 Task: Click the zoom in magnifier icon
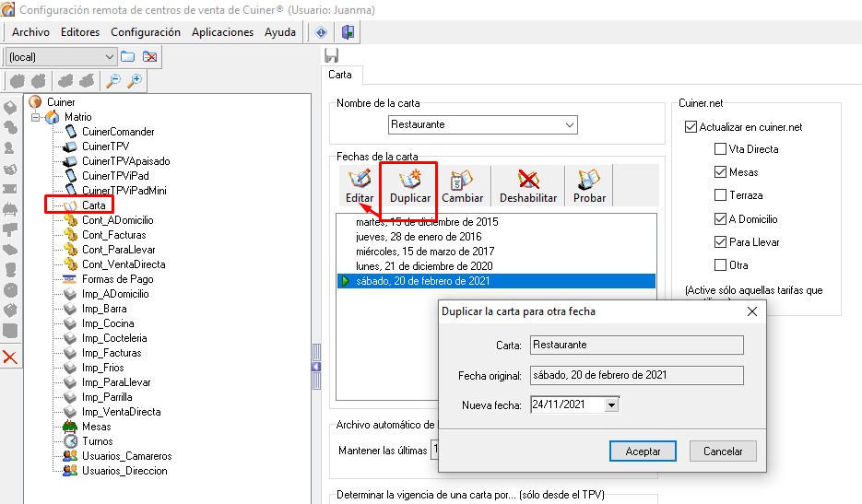(135, 81)
